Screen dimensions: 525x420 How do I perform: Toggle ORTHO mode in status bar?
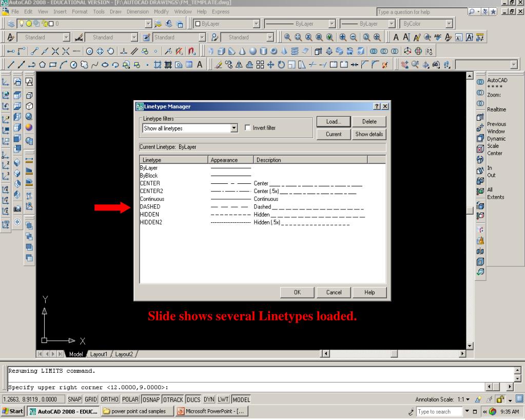click(109, 399)
